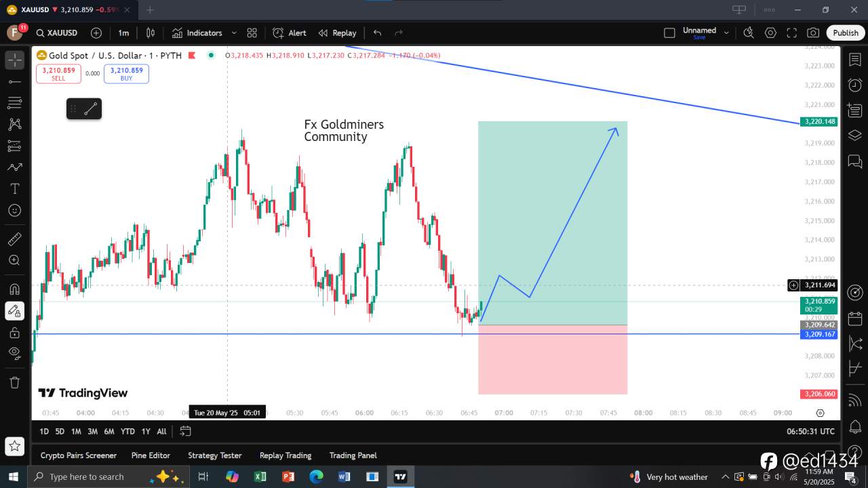Open the XAUUSD symbol search
The width and height of the screenshot is (868, 488).
click(x=57, y=33)
